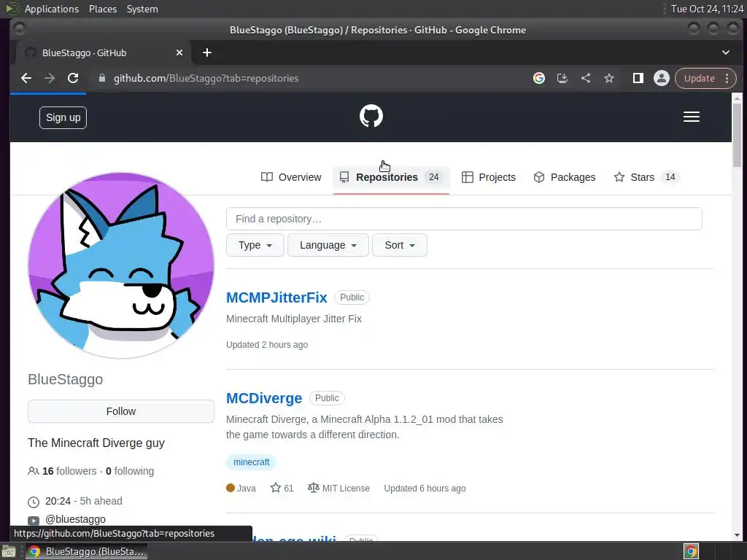The width and height of the screenshot is (747, 560).
Task: Focus the Find a repository search field
Action: [464, 219]
